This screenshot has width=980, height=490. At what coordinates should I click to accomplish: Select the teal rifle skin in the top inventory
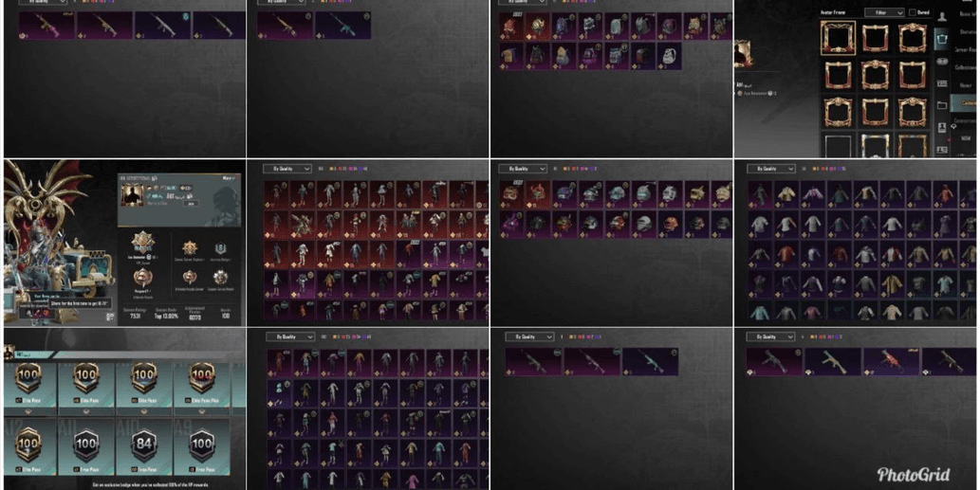(342, 25)
